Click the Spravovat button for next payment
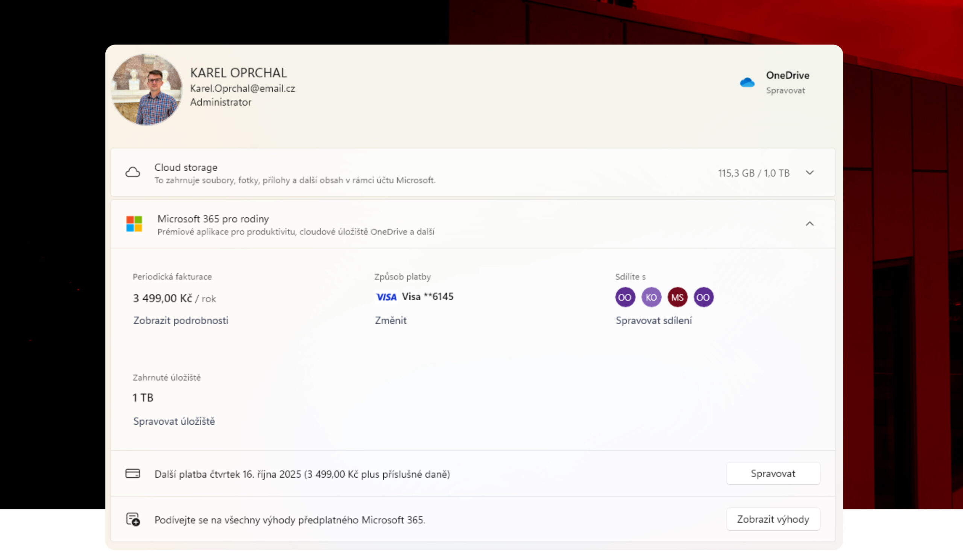 pyautogui.click(x=773, y=473)
